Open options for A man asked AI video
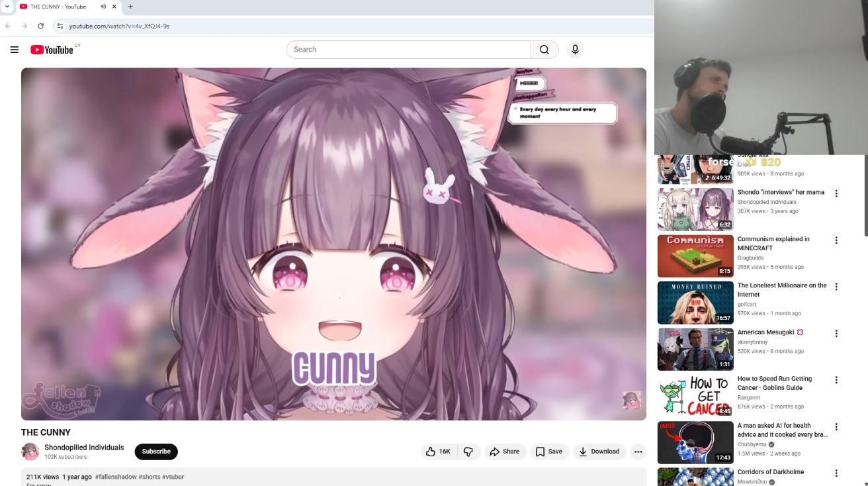868x486 pixels. (836, 427)
